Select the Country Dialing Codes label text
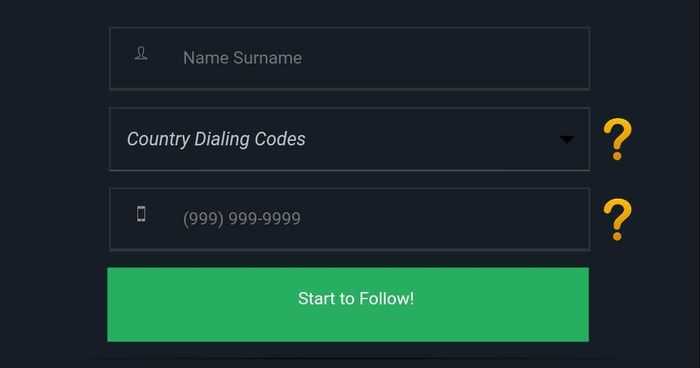This screenshot has height=368, width=700. click(x=216, y=139)
